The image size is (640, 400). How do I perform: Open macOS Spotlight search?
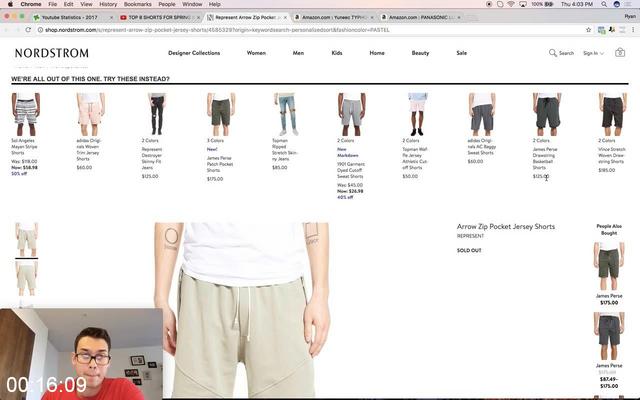pyautogui.click(x=604, y=4)
